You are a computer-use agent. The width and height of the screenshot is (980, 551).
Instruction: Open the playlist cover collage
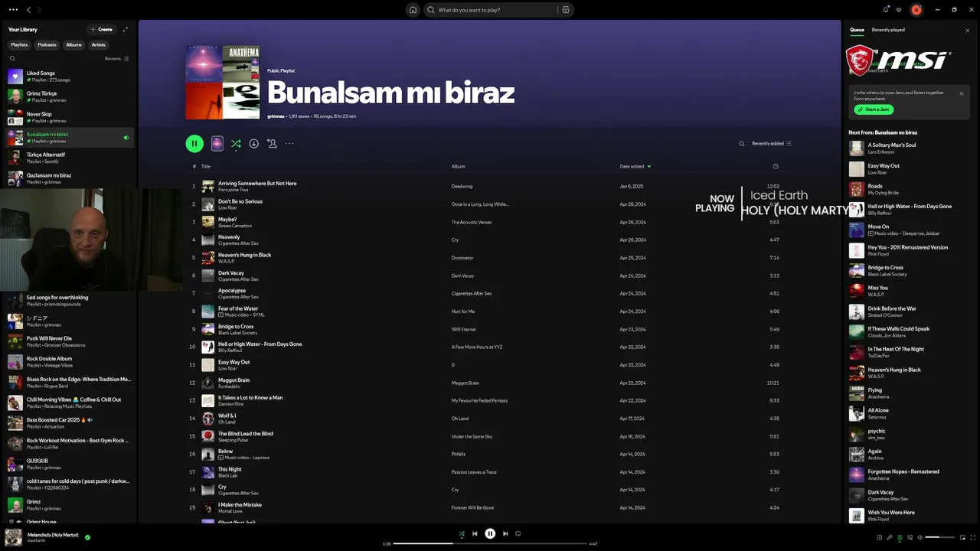(x=223, y=82)
